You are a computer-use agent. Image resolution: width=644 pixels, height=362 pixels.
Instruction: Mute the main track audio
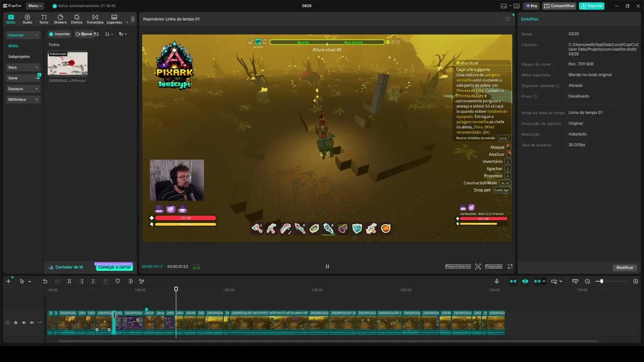[32, 322]
